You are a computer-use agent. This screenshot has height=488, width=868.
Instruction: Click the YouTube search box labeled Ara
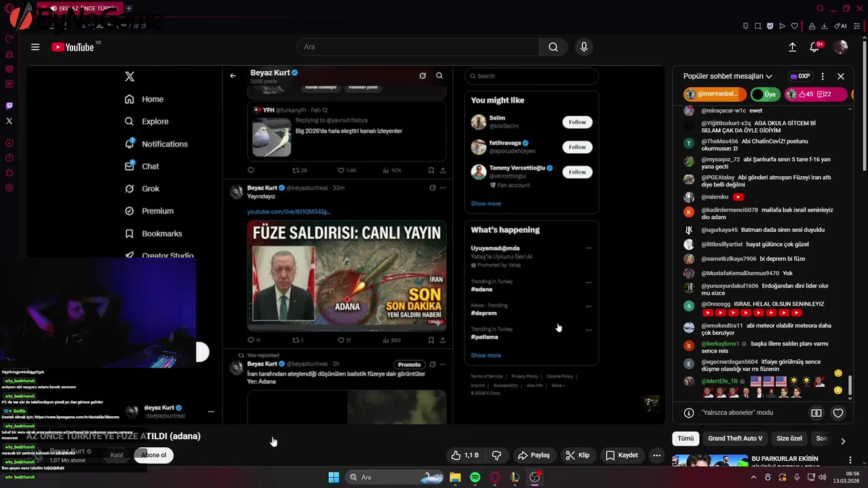418,47
